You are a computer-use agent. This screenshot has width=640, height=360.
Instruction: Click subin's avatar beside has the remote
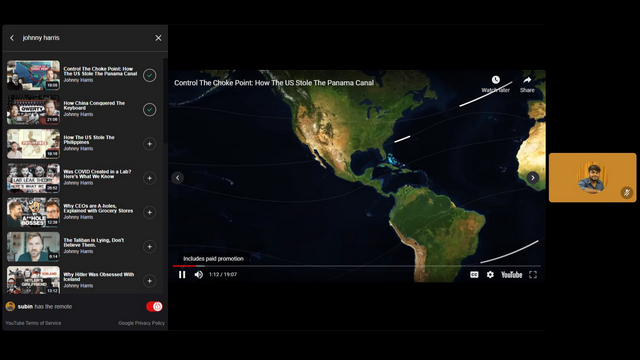10,307
